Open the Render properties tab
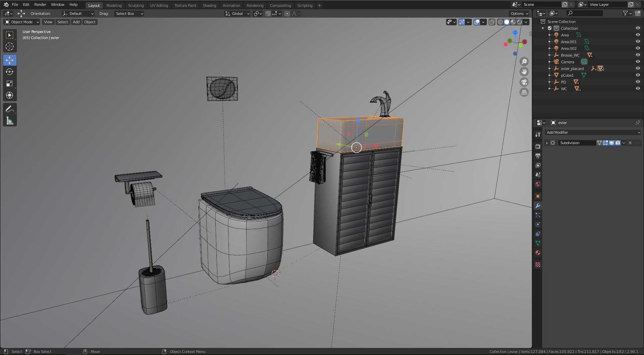Screen dimensions: 644x355 pyautogui.click(x=538, y=146)
